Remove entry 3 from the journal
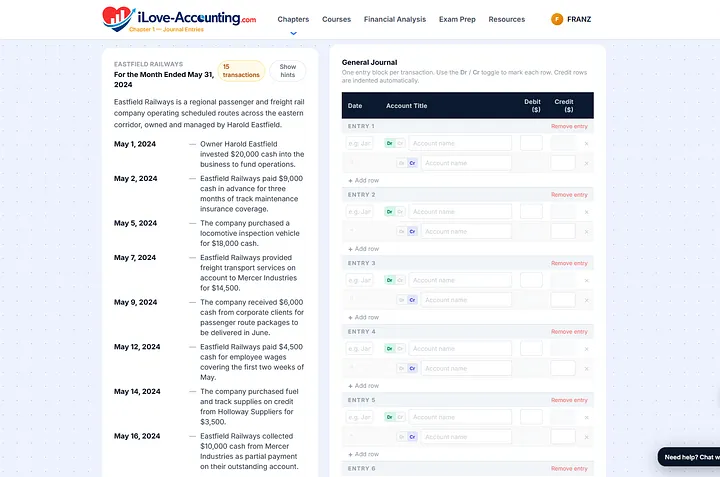 (x=569, y=263)
